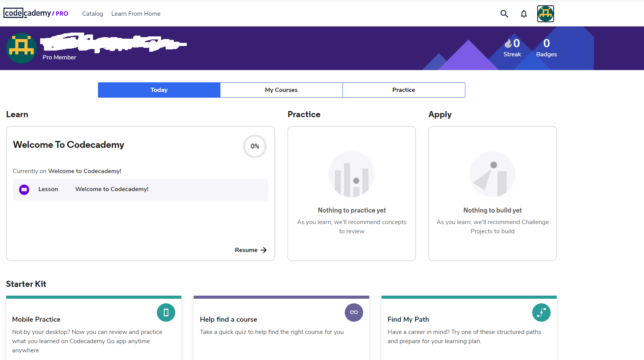Click the Mobile Practice phone icon
Viewport: 644px width, 360px height.
pyautogui.click(x=166, y=313)
